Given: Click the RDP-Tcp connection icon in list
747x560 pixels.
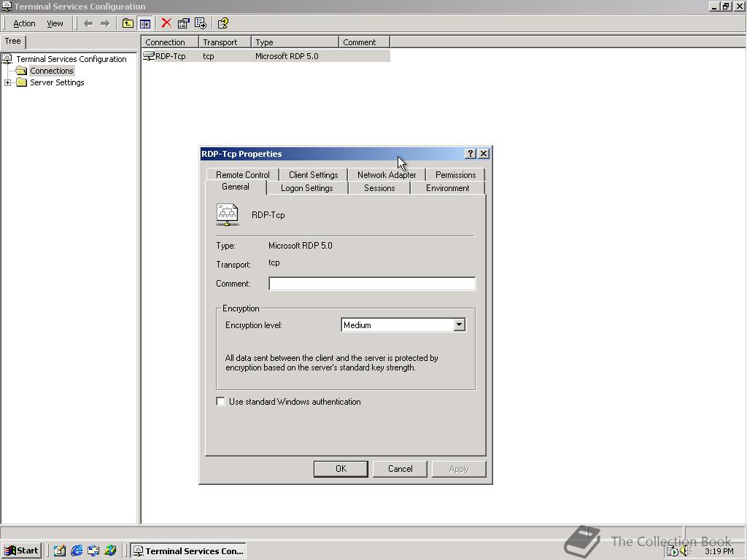Looking at the screenshot, I should [149, 56].
